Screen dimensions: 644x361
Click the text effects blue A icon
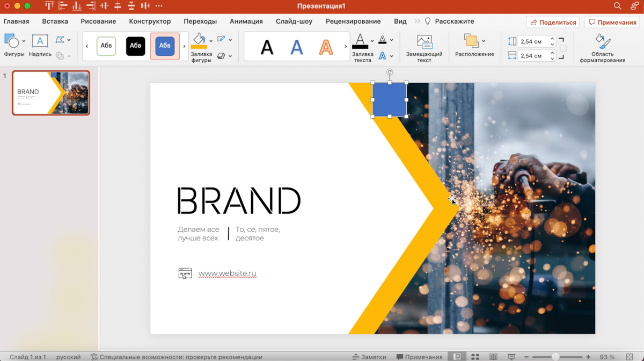(x=382, y=55)
